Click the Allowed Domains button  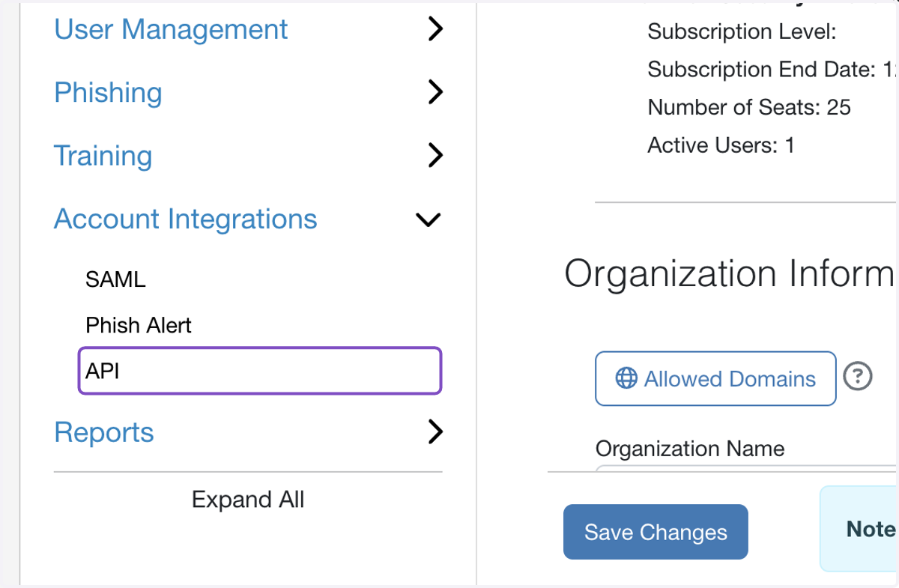[x=715, y=379]
